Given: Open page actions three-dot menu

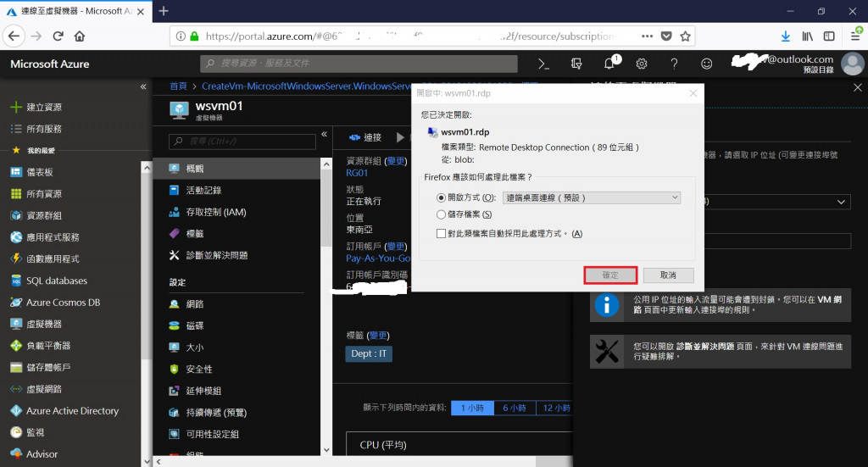Looking at the screenshot, I should 647,36.
